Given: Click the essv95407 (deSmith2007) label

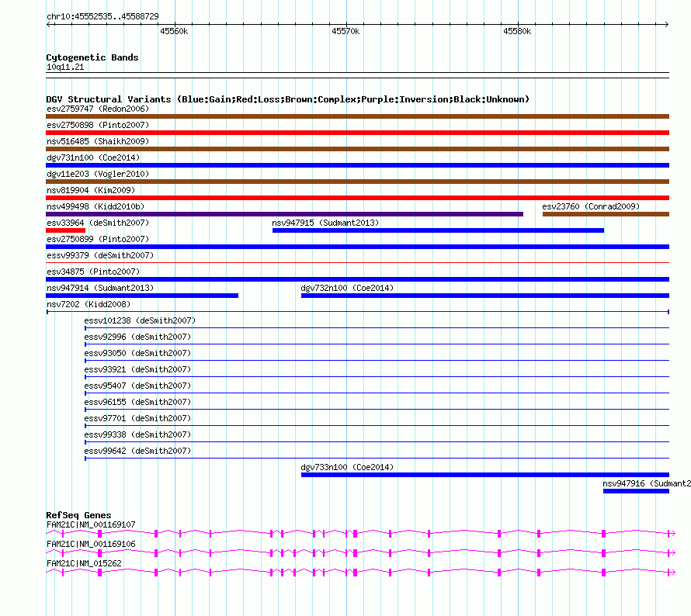Looking at the screenshot, I should tap(137, 386).
